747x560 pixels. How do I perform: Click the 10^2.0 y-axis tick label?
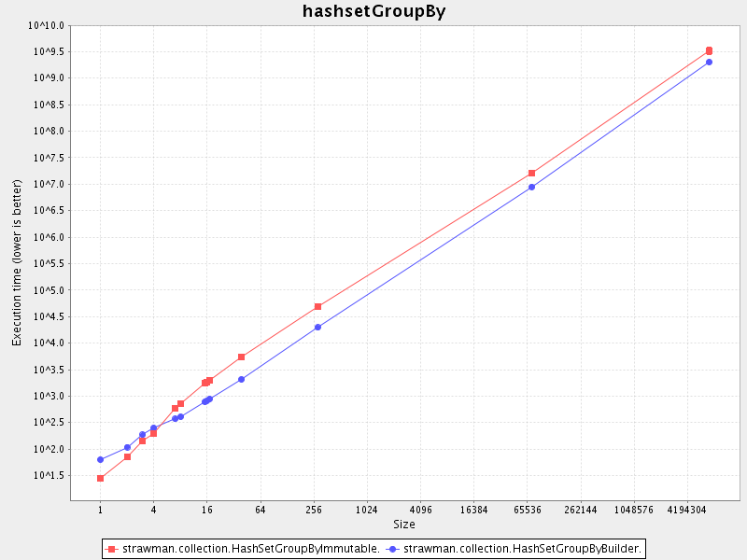[49, 449]
